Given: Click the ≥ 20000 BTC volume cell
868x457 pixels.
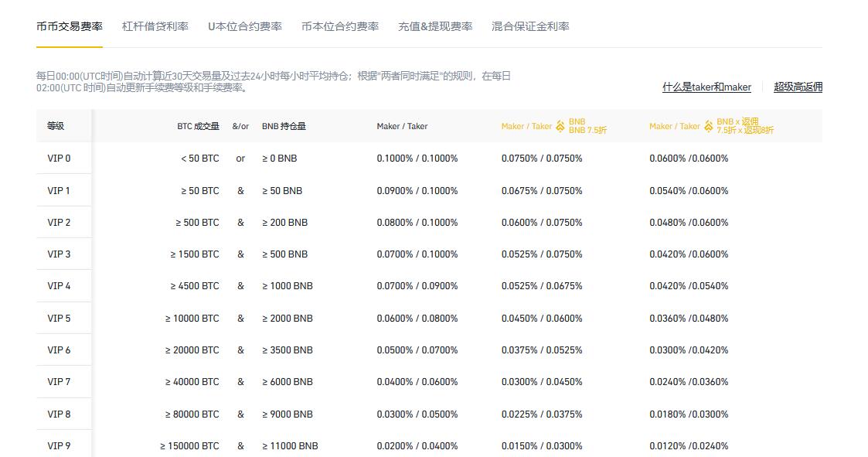Looking at the screenshot, I should [x=192, y=350].
